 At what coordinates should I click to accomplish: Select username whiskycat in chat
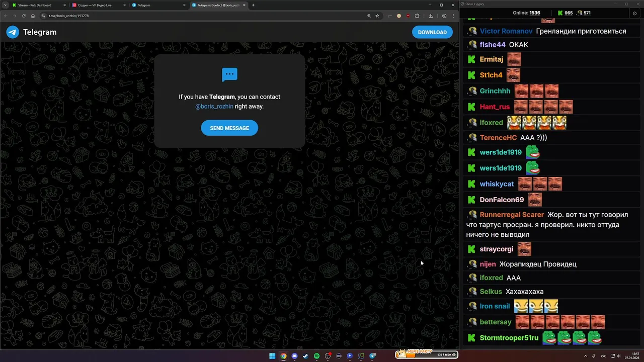[497, 184]
